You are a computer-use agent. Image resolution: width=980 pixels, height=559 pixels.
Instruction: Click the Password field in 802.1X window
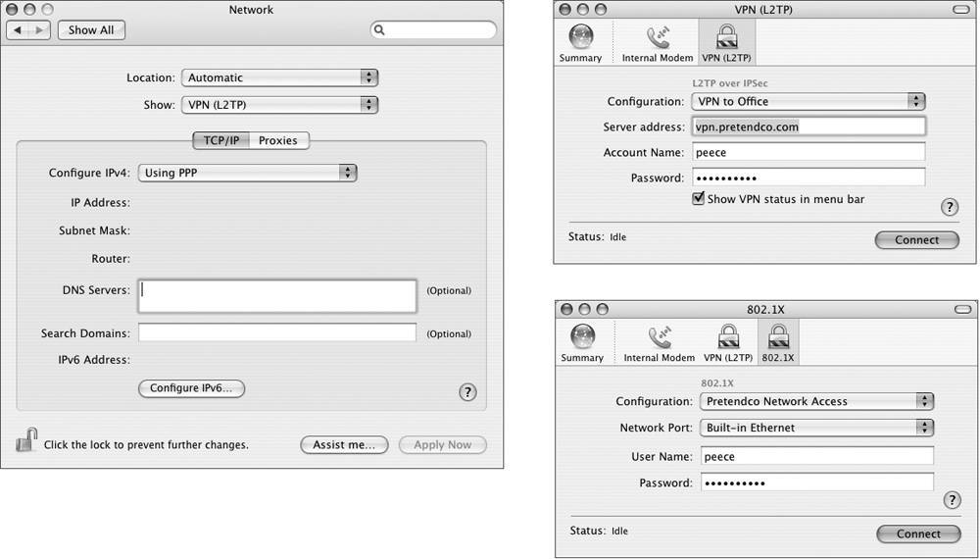pyautogui.click(x=817, y=483)
